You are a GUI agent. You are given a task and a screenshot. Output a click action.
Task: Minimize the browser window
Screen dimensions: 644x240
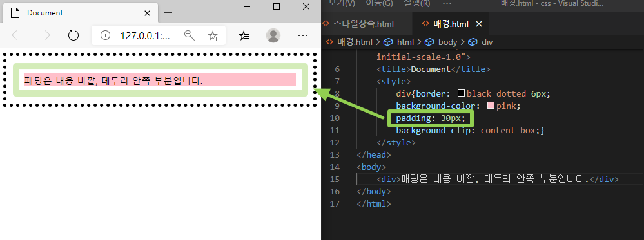pyautogui.click(x=247, y=6)
